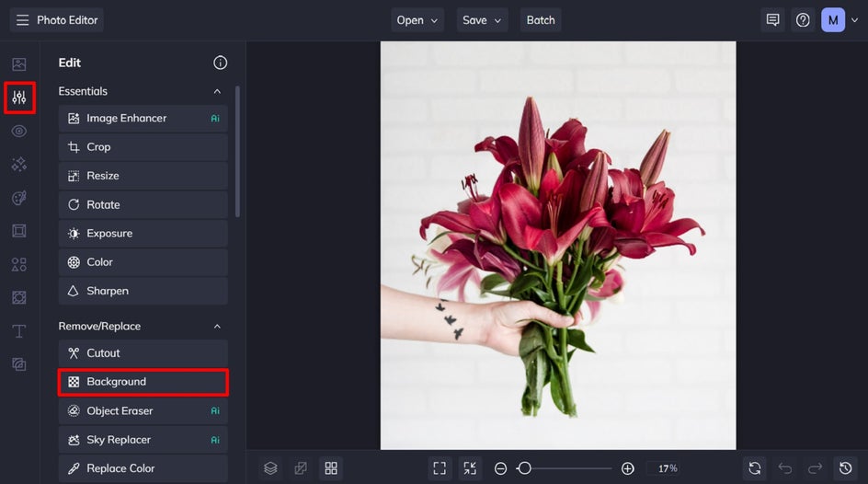Select the Replace Color tool
Screen dimensions: 868x484
[143, 468]
